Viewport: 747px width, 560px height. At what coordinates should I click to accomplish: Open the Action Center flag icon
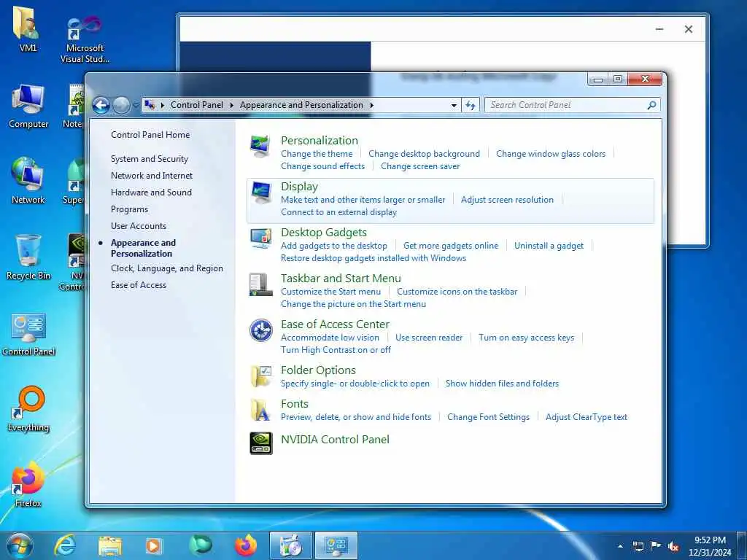click(x=656, y=546)
